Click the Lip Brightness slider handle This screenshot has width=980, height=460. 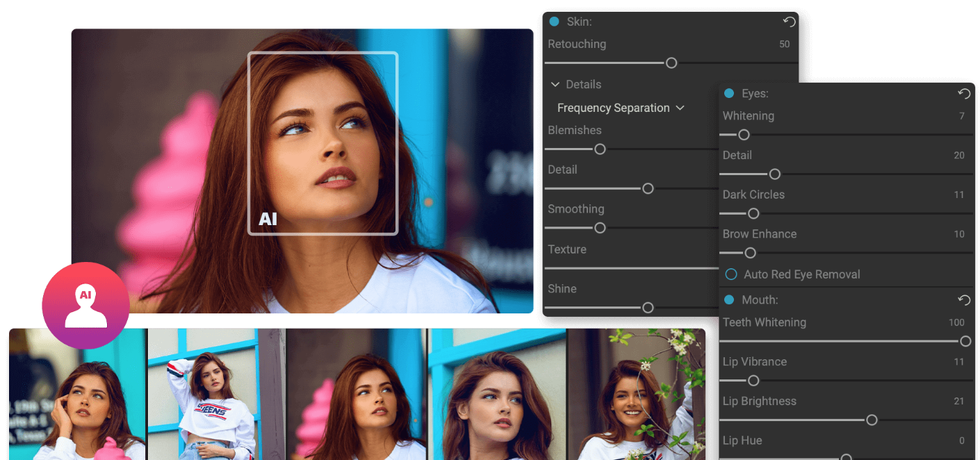872,420
